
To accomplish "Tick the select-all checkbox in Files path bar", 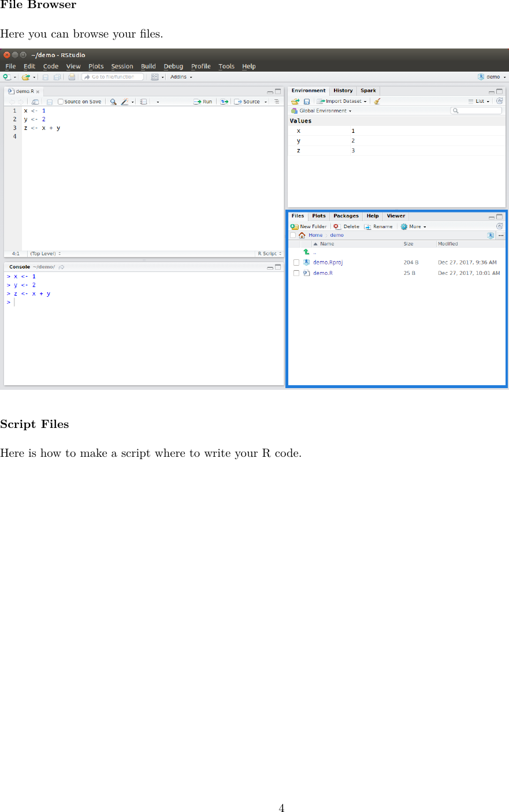I will click(293, 235).
